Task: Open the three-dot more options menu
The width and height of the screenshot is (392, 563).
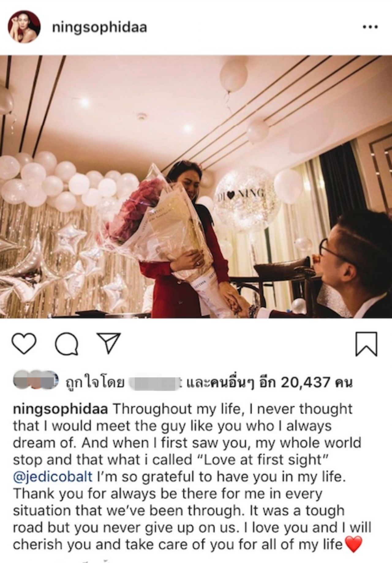Action: [370, 27]
